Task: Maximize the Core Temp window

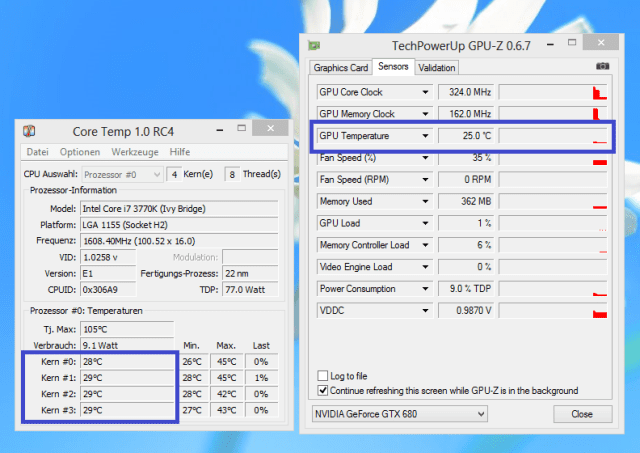Action: pos(242,128)
